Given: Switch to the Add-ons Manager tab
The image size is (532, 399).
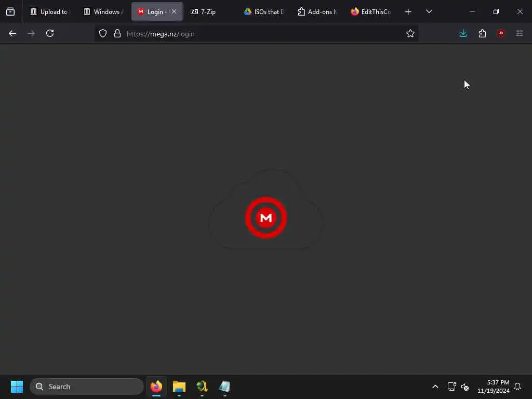Looking at the screenshot, I should pos(318,12).
